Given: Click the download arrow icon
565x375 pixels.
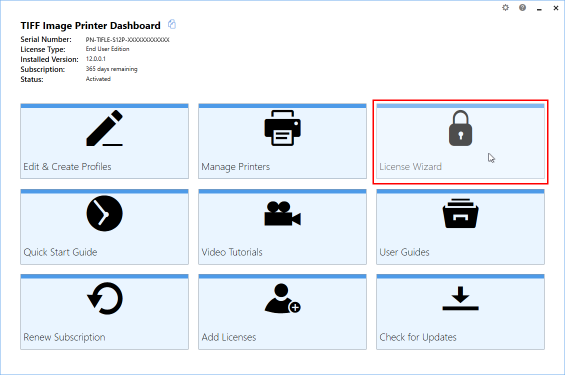Looking at the screenshot, I should click(461, 298).
